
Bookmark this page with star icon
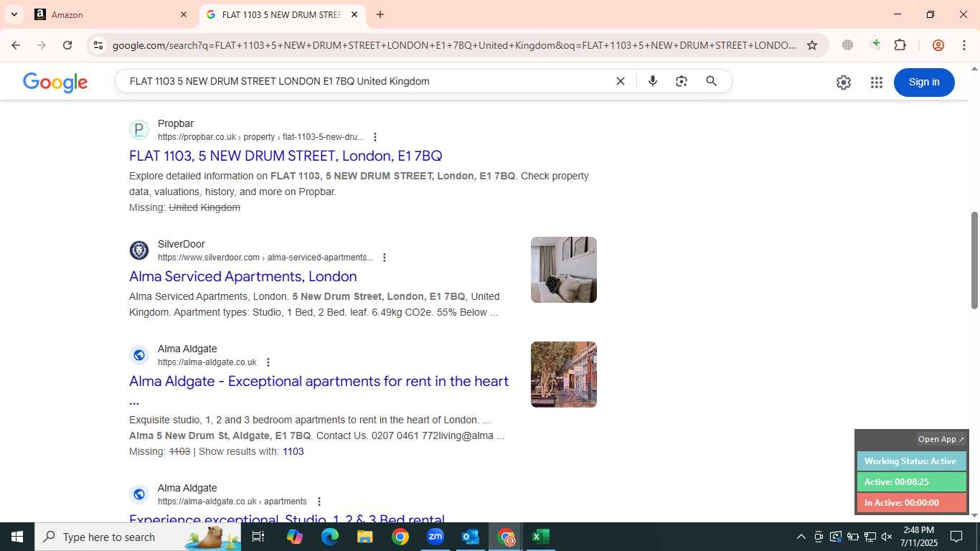pos(812,45)
